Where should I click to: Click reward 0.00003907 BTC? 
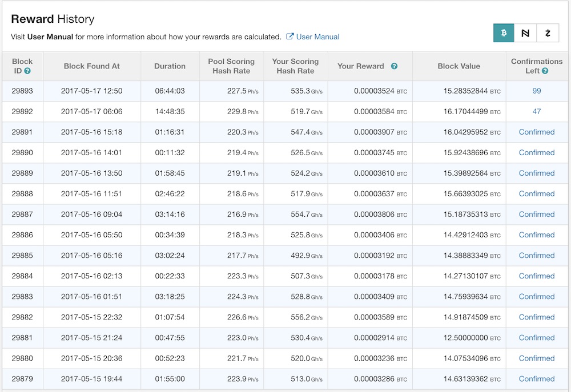click(380, 132)
